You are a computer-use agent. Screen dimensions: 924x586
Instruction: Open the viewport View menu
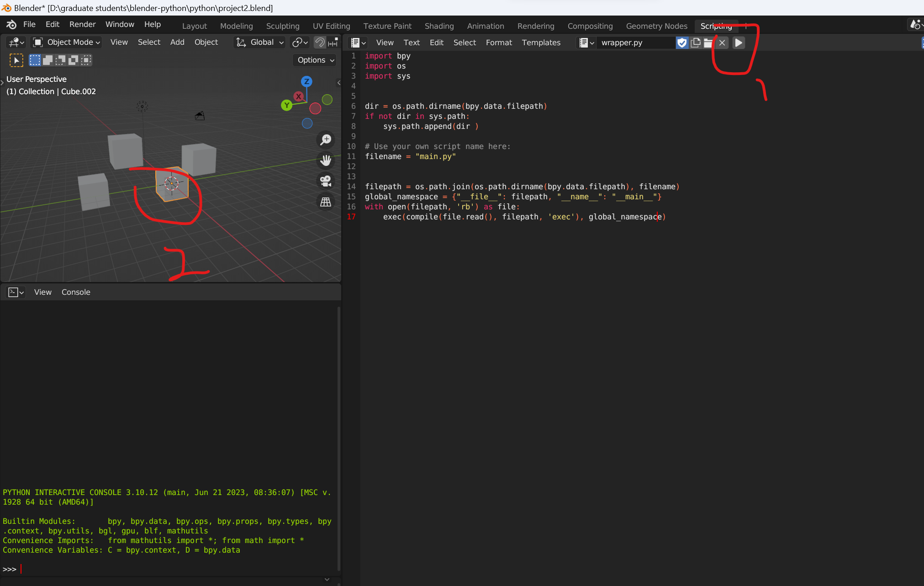tap(119, 42)
